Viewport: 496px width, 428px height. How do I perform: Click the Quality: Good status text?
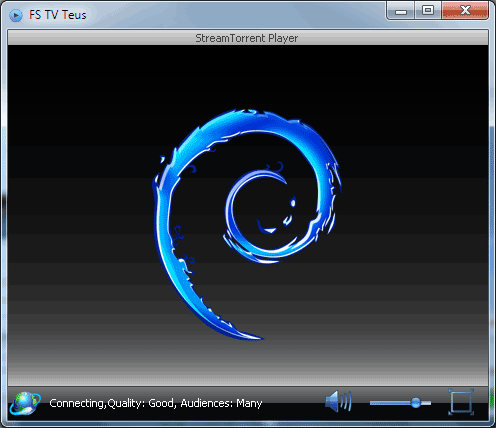141,403
